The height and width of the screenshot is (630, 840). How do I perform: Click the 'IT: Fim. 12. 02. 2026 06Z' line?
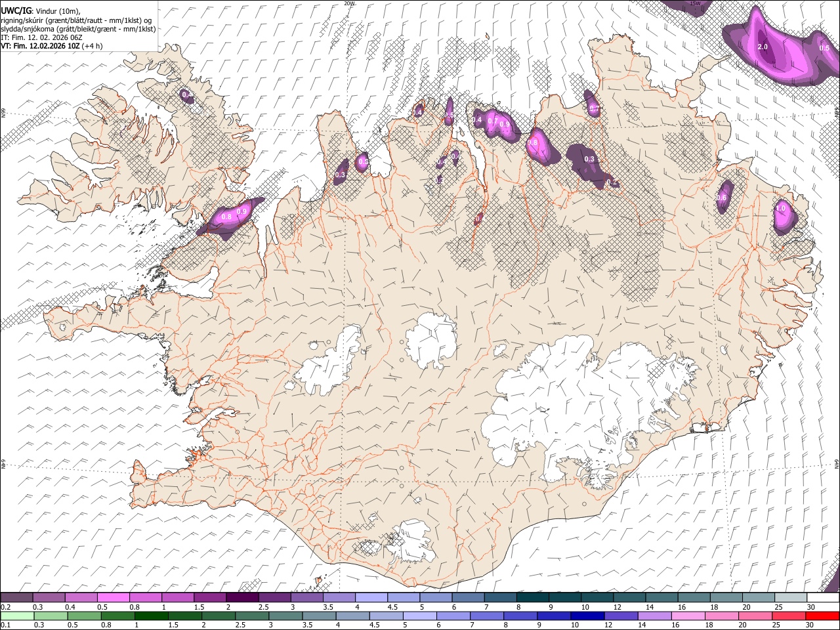click(41, 37)
